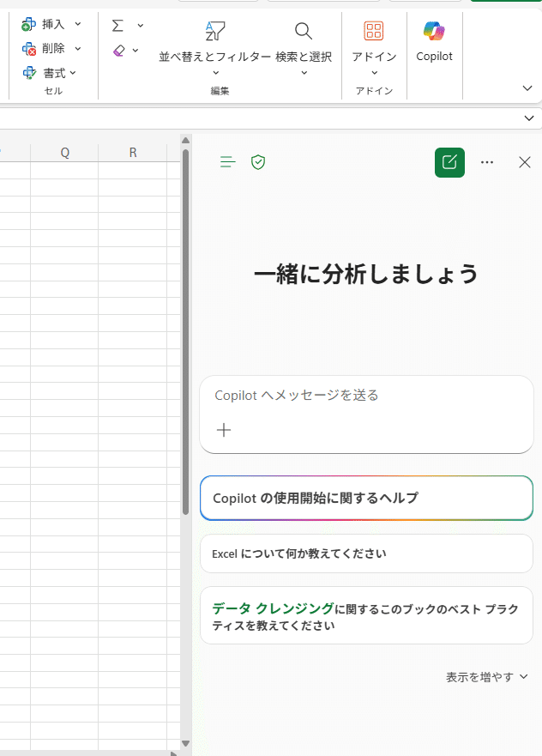Screen dimensions: 542x756
Task: Click the plus attach icon in message box
Action: pyautogui.click(x=224, y=430)
